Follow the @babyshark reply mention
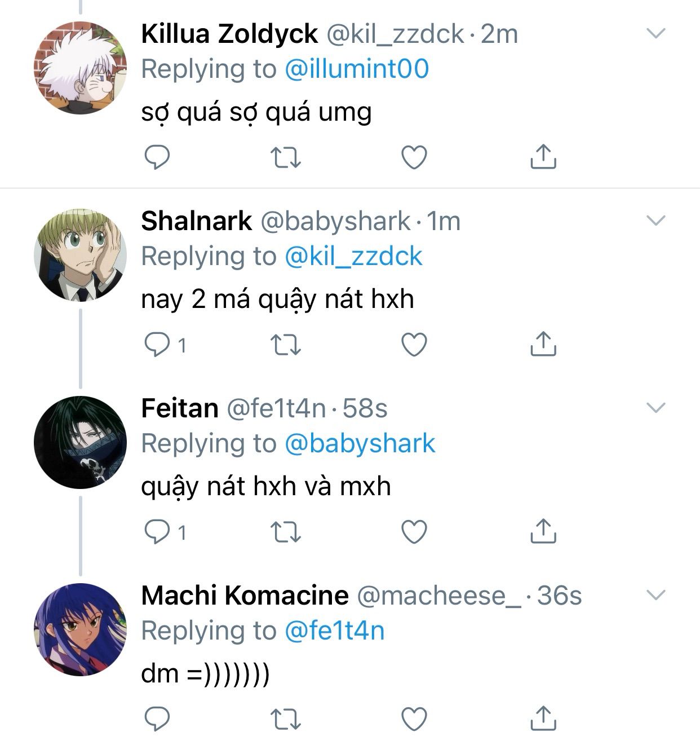The height and width of the screenshot is (749, 700). pyautogui.click(x=360, y=443)
